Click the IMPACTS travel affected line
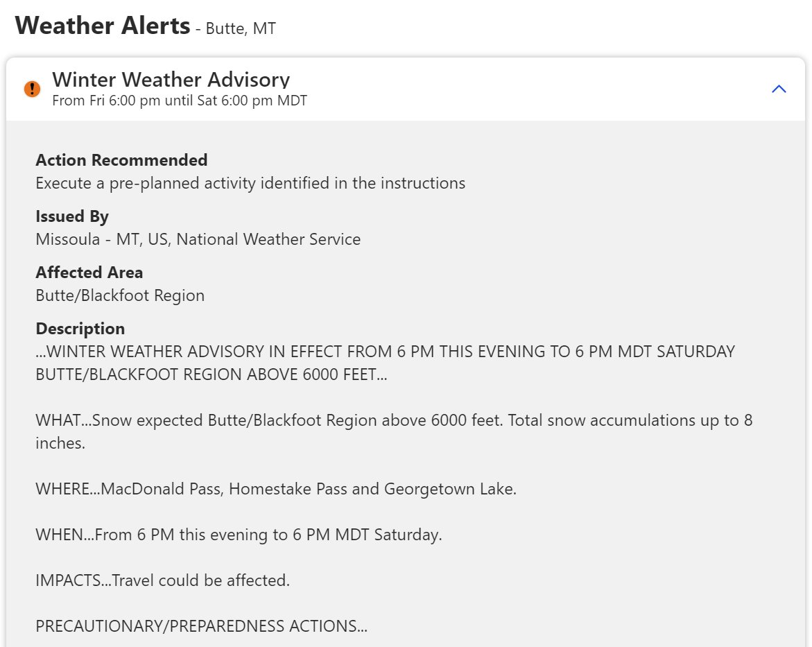812x647 pixels. pyautogui.click(x=162, y=580)
